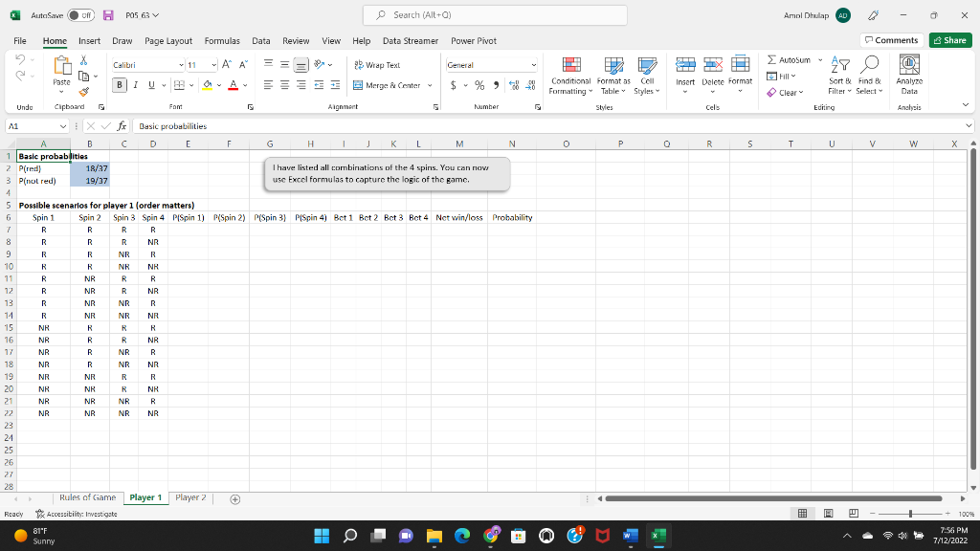Open Align Left icon

(x=268, y=85)
